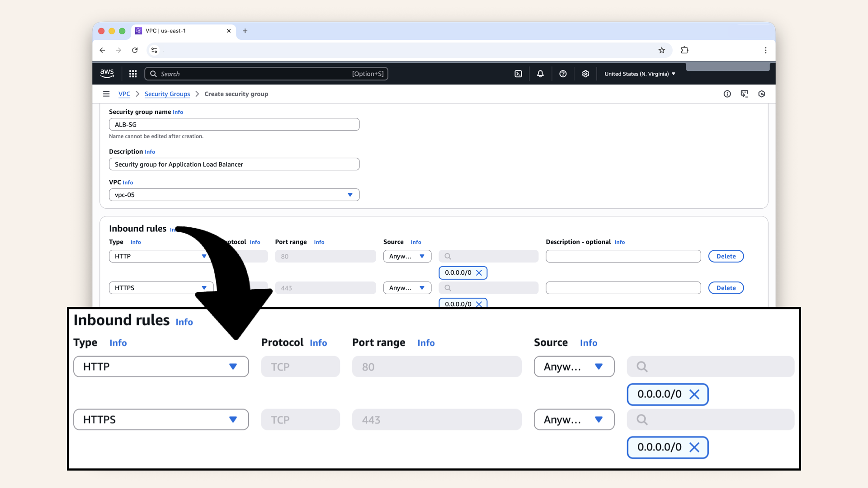The width and height of the screenshot is (868, 488).
Task: Click Info next to Inbound rules
Action: click(184, 322)
